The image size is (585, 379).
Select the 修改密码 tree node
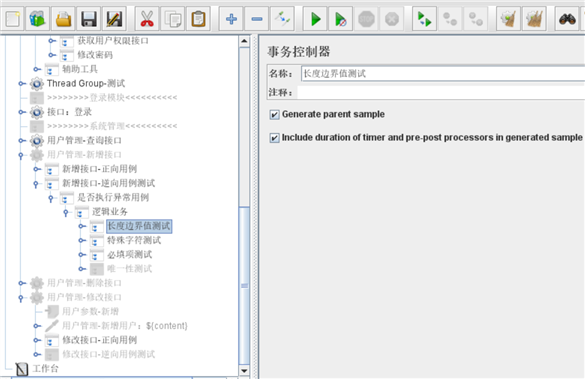(95, 55)
